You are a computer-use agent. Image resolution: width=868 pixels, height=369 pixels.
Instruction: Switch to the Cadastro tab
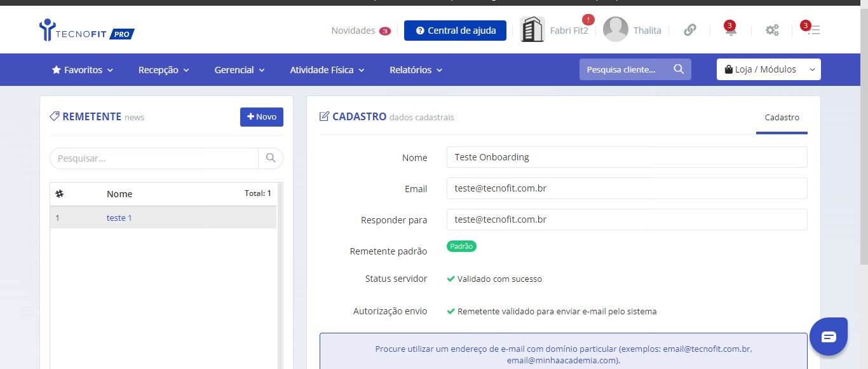(782, 118)
